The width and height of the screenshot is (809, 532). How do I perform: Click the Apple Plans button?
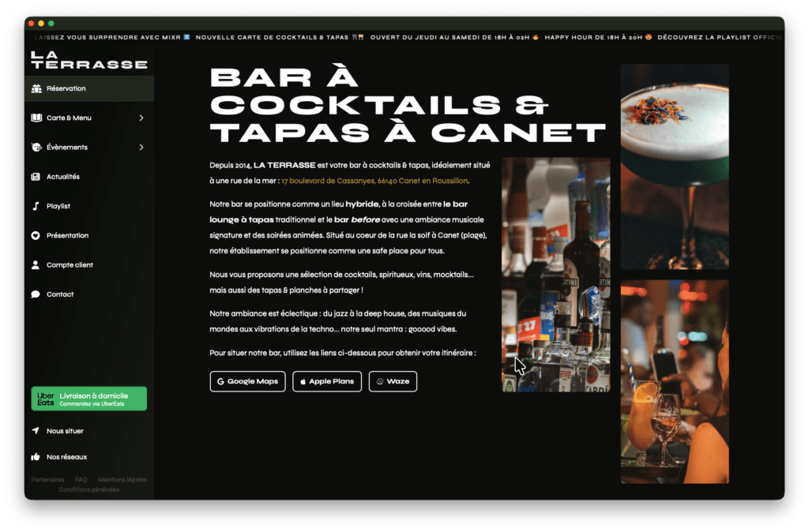(x=326, y=381)
